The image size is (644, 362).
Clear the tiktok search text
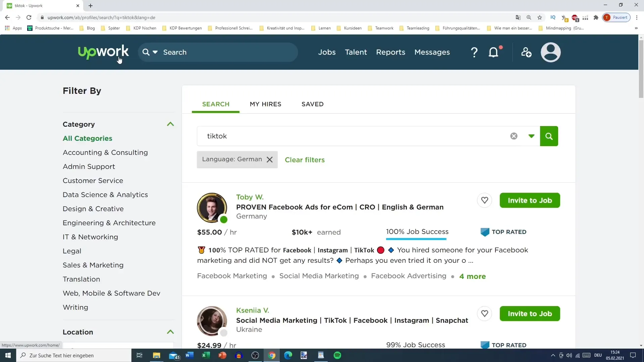click(514, 136)
